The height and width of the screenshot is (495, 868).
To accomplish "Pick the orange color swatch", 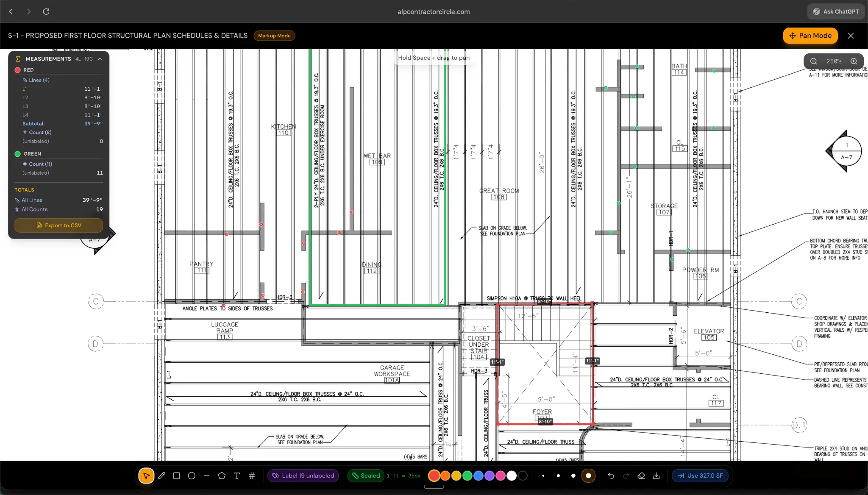I will coord(445,476).
